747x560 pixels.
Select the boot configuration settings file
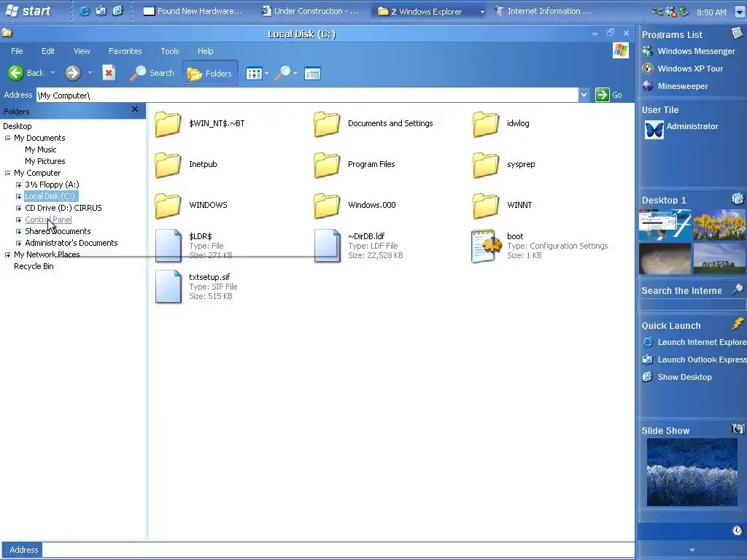coord(487,246)
